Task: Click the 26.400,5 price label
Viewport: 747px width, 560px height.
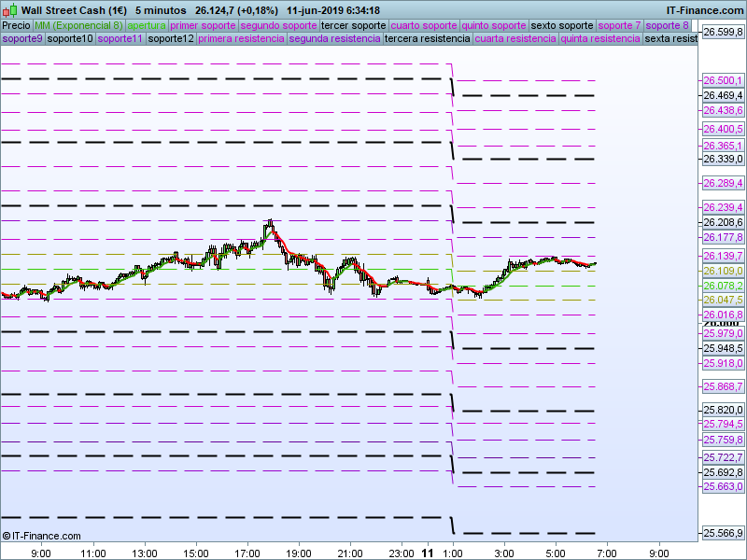Action: click(x=723, y=129)
